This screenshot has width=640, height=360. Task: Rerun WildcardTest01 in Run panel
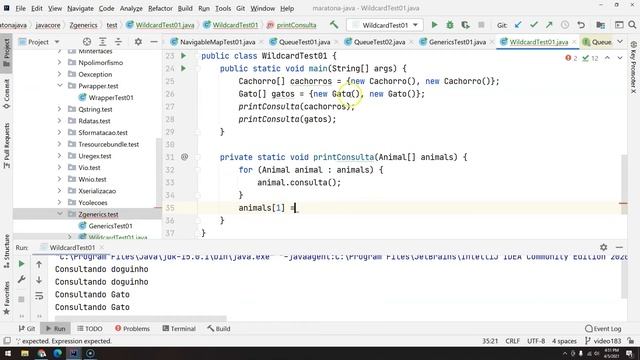[x=21, y=264]
